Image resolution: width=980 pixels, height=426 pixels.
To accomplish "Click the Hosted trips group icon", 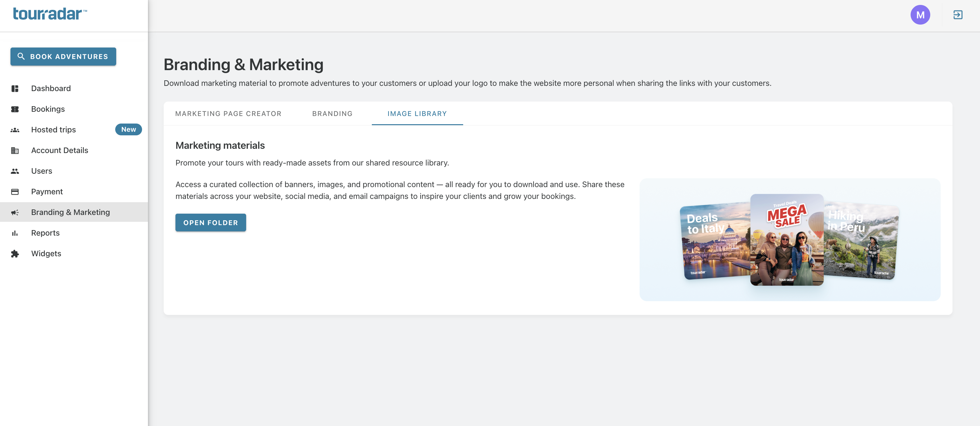I will [15, 130].
